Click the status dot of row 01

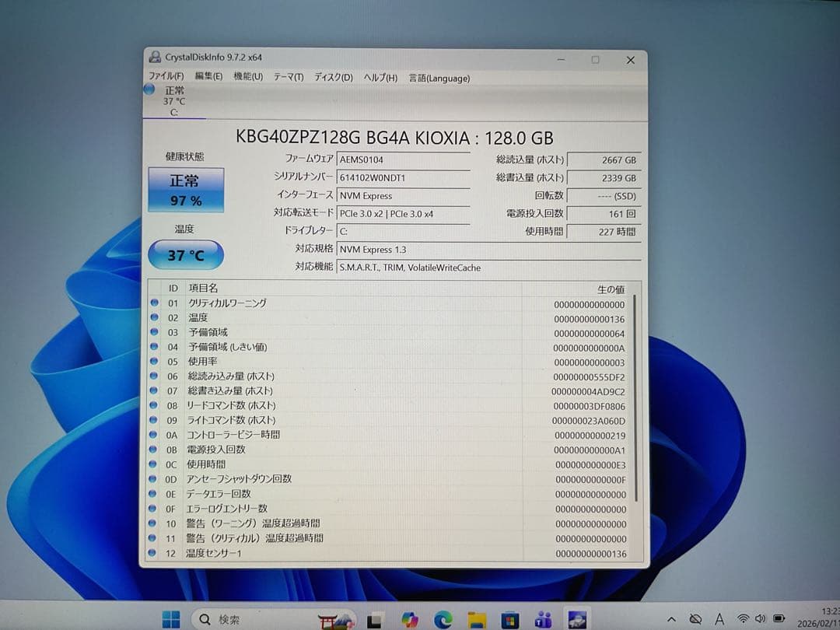click(x=155, y=303)
